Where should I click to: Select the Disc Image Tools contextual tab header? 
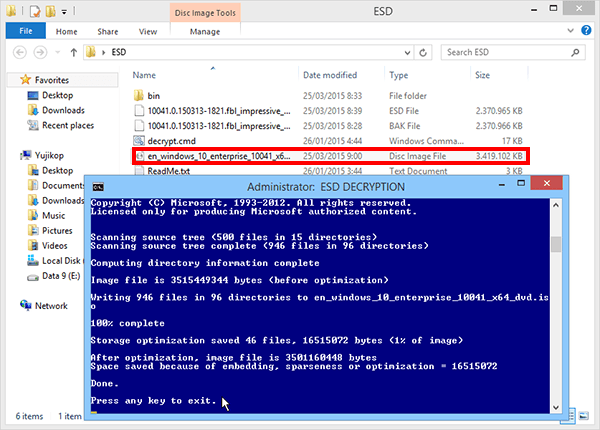pos(205,13)
